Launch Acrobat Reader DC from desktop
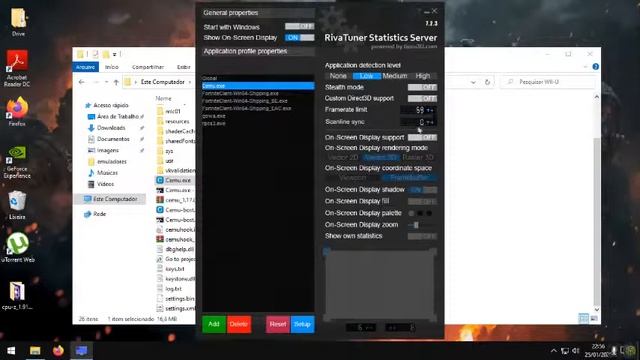The image size is (640, 360). pos(17,68)
